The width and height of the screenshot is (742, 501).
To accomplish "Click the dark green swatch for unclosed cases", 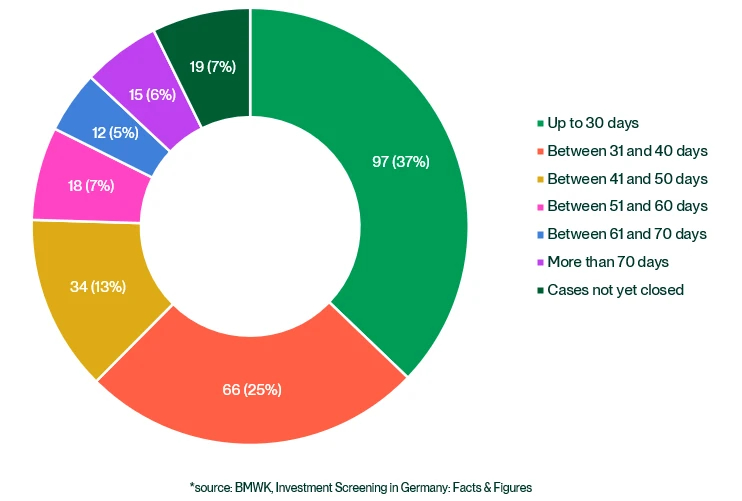I will (541, 290).
